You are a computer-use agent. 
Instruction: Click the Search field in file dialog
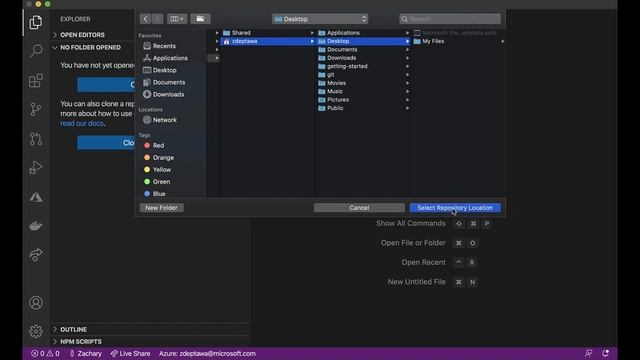tap(450, 19)
